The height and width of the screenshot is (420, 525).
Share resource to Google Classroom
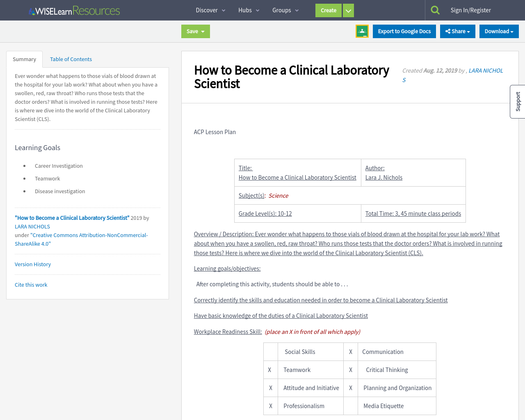[x=362, y=31]
